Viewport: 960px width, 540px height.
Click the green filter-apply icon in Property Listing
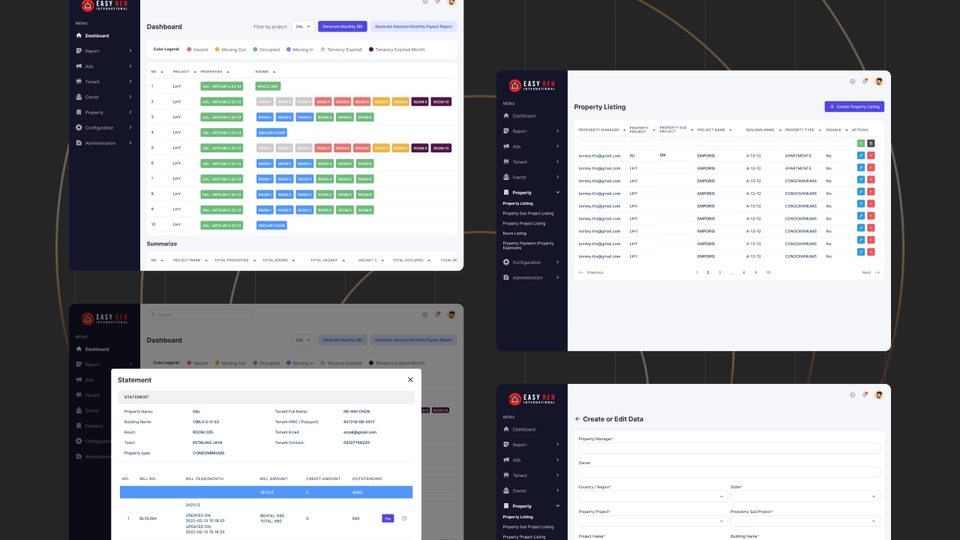[x=861, y=143]
